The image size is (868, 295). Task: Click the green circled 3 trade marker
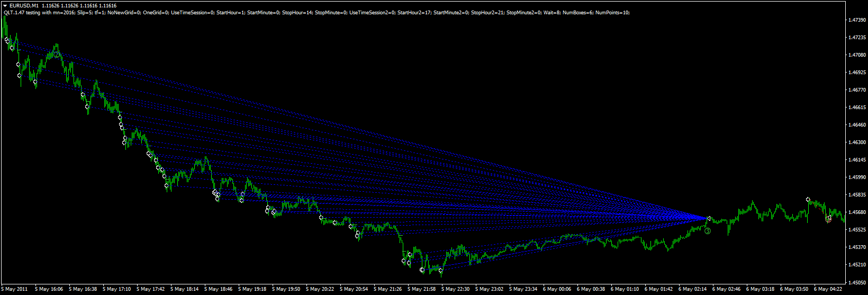[x=708, y=231]
